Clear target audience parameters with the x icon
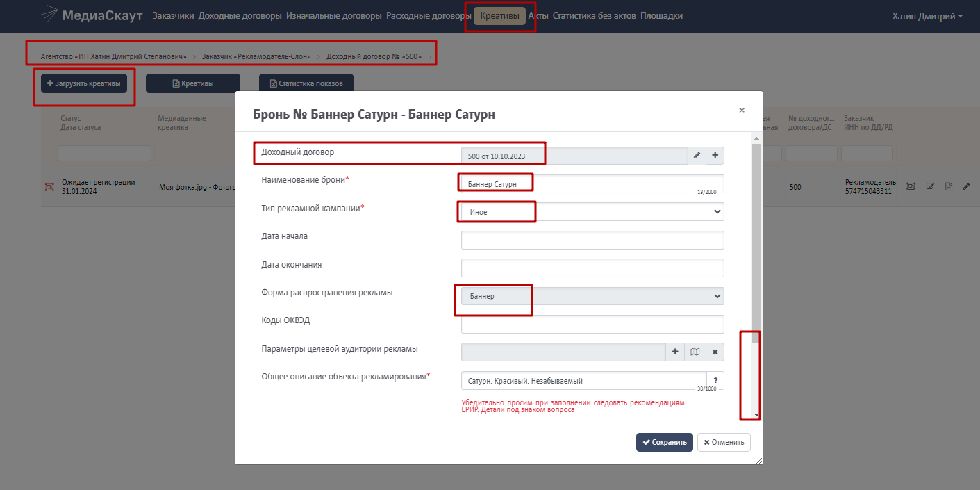Screen dimensions: 980x490 pyautogui.click(x=715, y=352)
